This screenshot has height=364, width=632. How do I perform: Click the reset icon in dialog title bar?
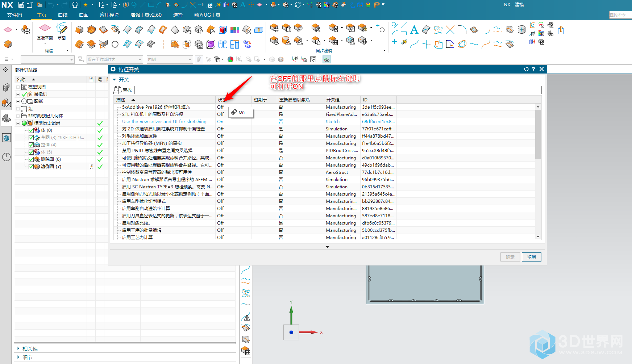click(526, 69)
